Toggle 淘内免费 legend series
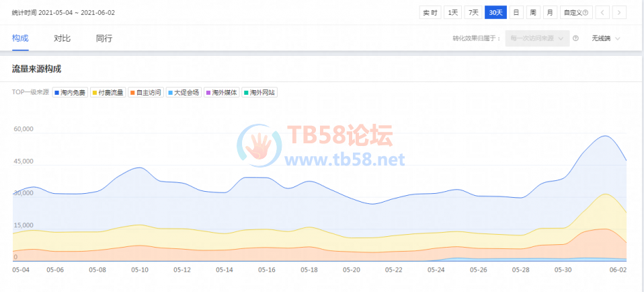644x292 pixels. (x=70, y=92)
